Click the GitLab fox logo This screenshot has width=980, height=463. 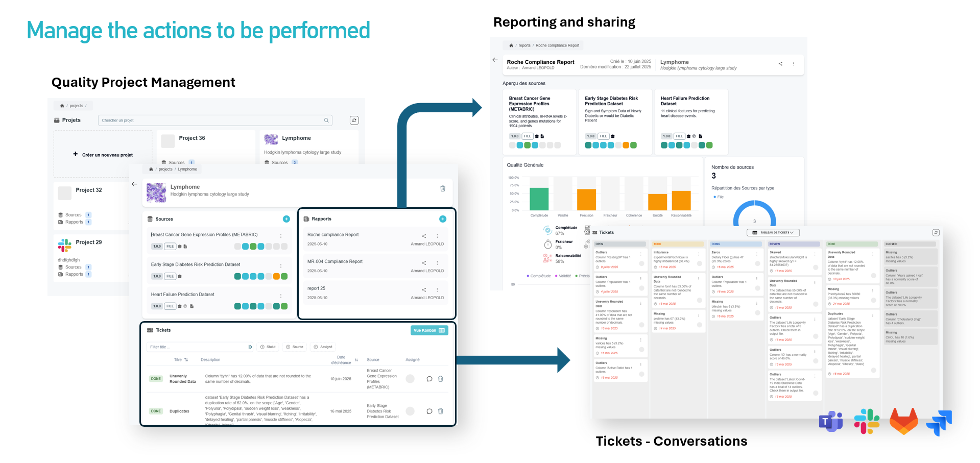[x=903, y=421]
